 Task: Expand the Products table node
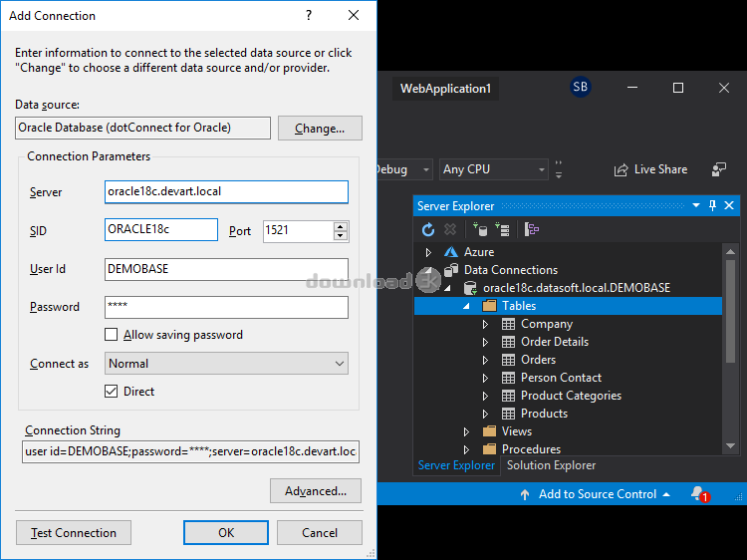click(x=485, y=414)
